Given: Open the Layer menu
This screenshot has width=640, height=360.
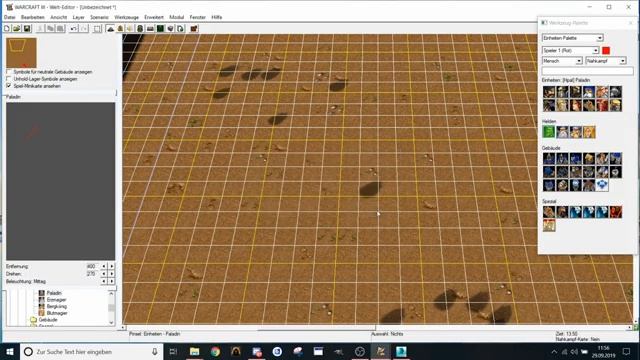Looking at the screenshot, I should pos(78,17).
